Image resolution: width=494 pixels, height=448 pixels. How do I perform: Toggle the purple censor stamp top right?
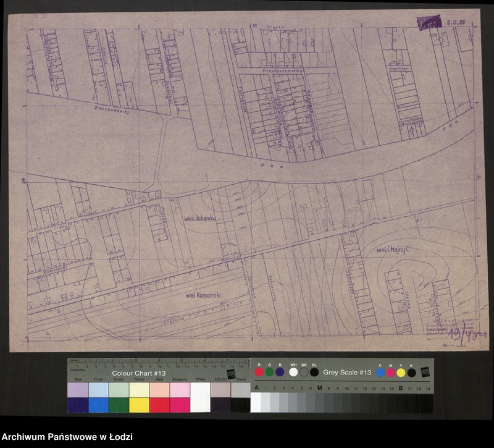(x=429, y=23)
